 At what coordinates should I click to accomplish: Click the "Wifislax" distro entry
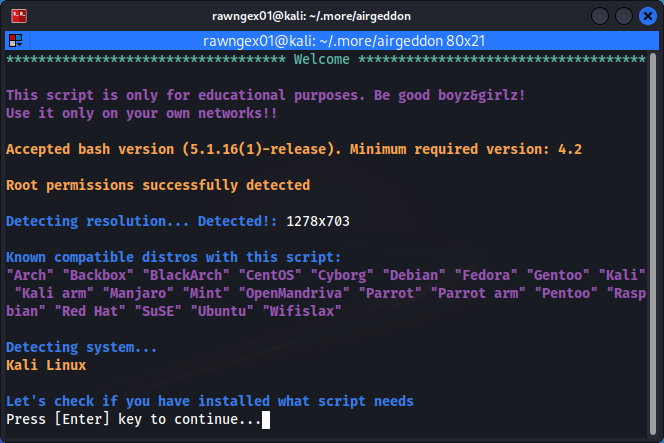coord(301,311)
